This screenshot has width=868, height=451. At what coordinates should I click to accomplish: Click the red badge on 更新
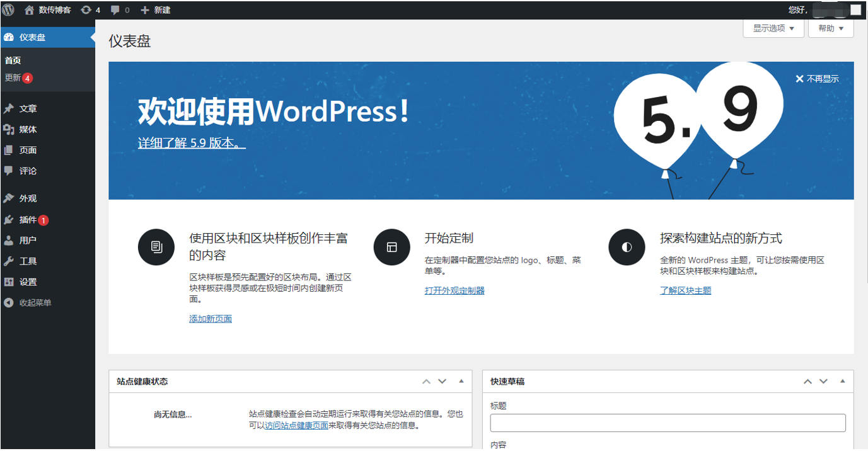(x=27, y=78)
